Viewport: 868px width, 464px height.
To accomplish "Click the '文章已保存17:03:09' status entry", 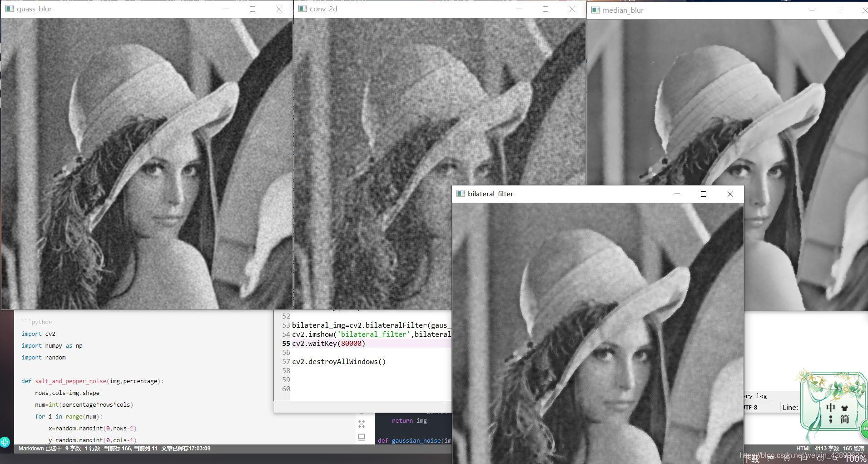I will coord(186,449).
